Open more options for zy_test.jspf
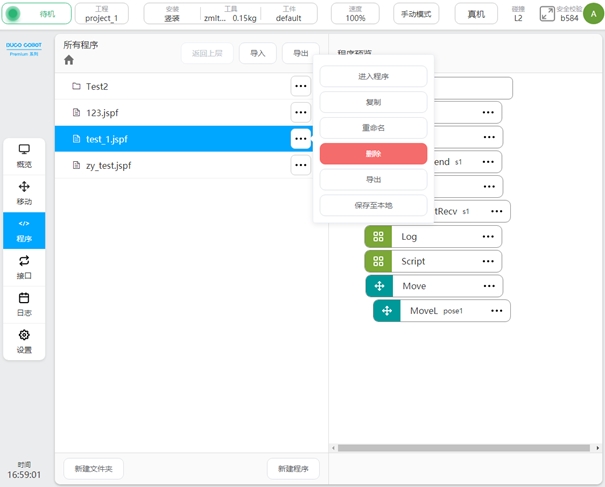605x487 pixels. [x=300, y=165]
